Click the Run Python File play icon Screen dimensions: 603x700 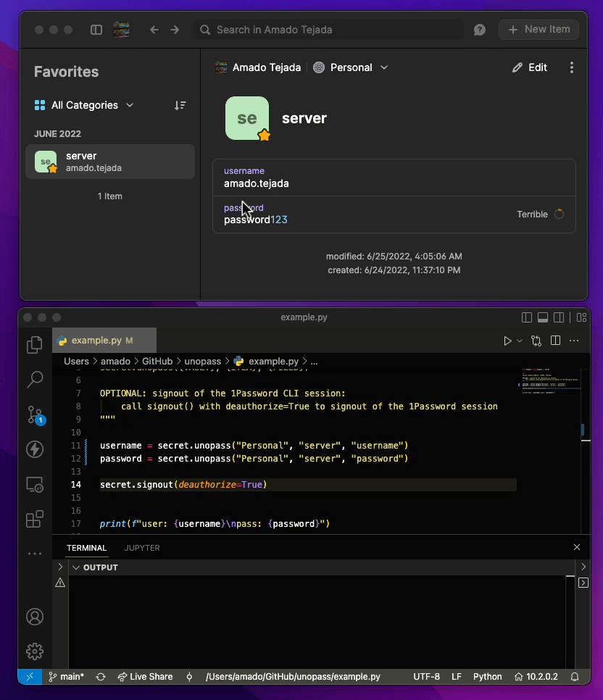[x=507, y=341]
